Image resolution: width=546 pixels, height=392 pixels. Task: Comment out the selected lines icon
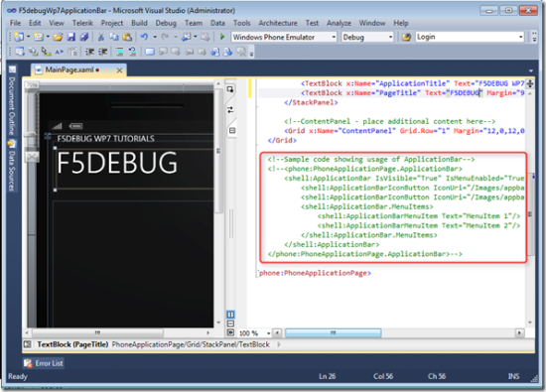(119, 52)
